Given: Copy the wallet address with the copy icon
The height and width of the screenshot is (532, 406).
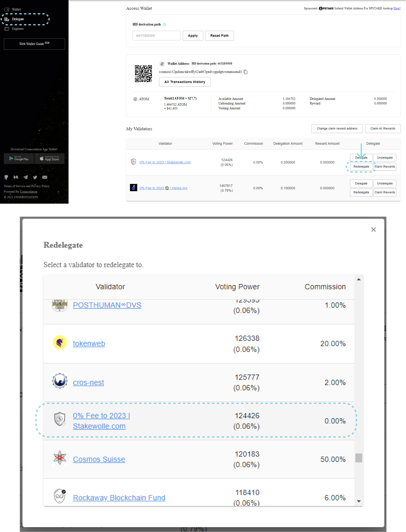Looking at the screenshot, I should (245, 72).
